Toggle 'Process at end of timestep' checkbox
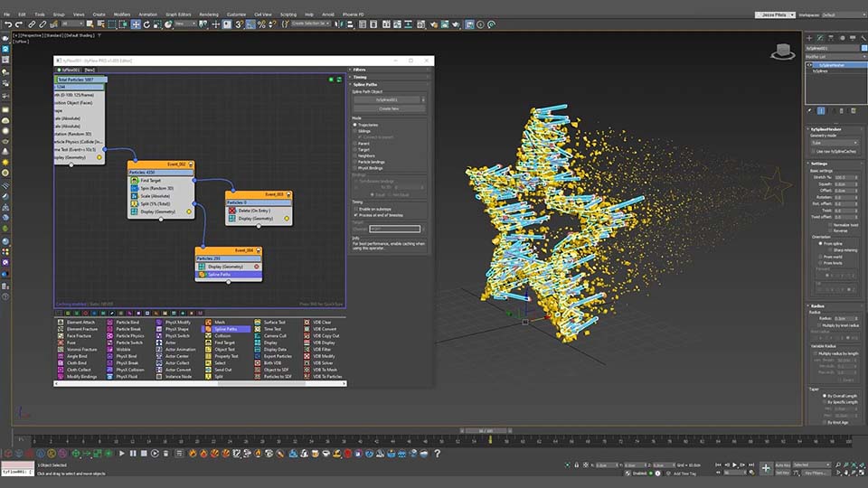The height and width of the screenshot is (488, 868). click(355, 215)
